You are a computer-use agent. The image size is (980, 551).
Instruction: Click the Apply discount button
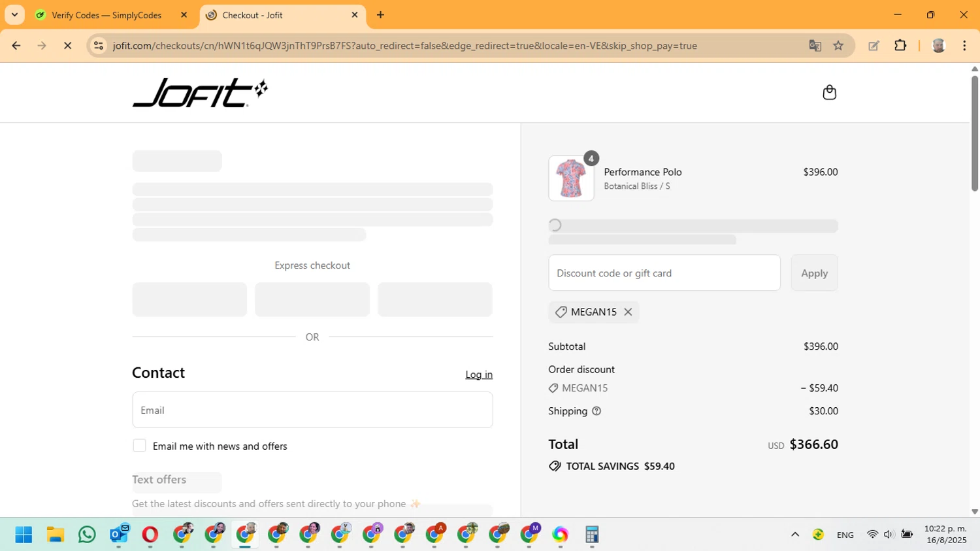[814, 273]
